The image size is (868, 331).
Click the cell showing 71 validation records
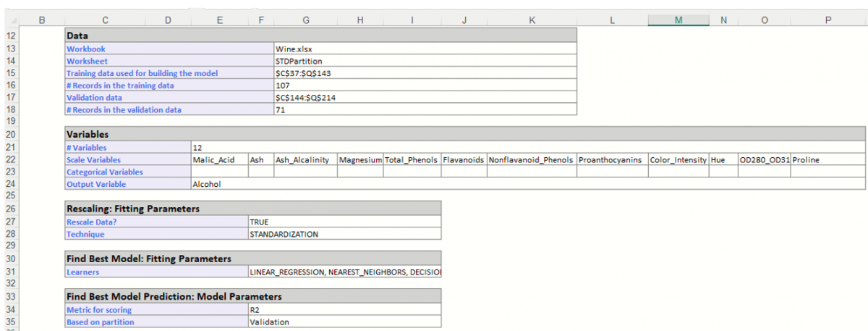pos(425,110)
